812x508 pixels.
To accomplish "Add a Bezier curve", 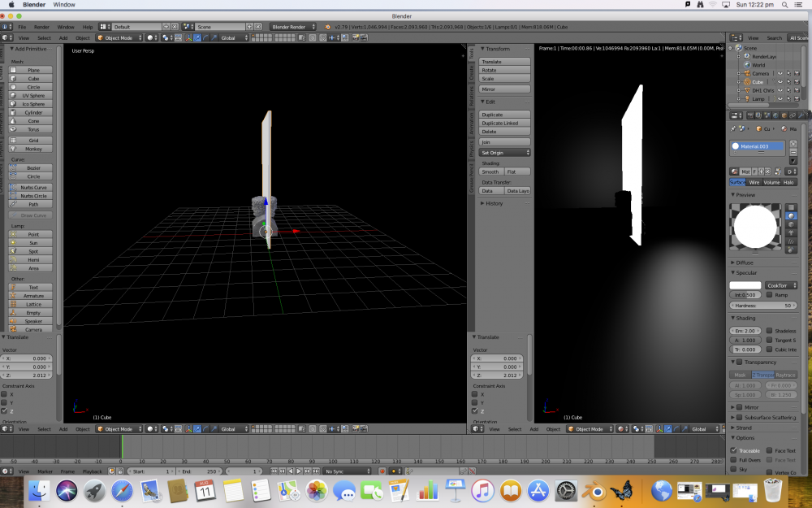I will point(33,168).
